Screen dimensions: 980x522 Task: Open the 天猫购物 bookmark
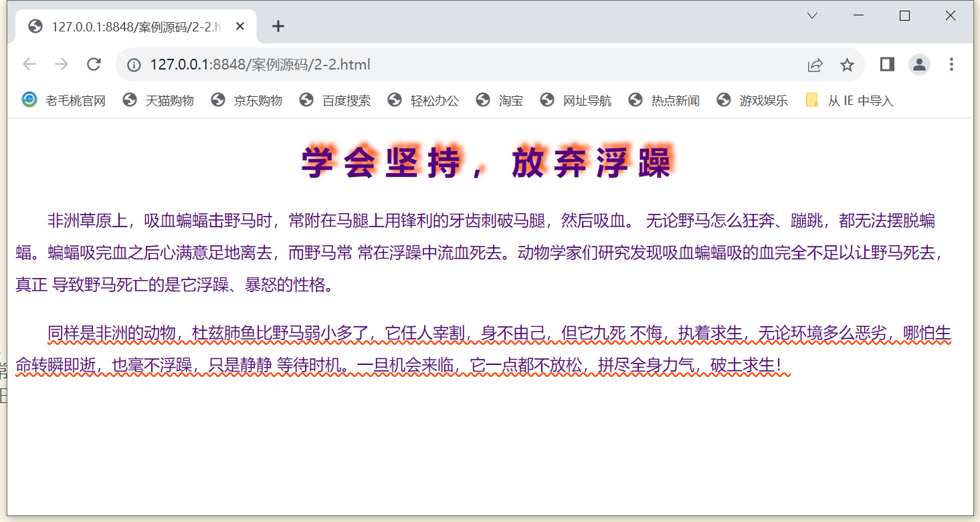[159, 101]
